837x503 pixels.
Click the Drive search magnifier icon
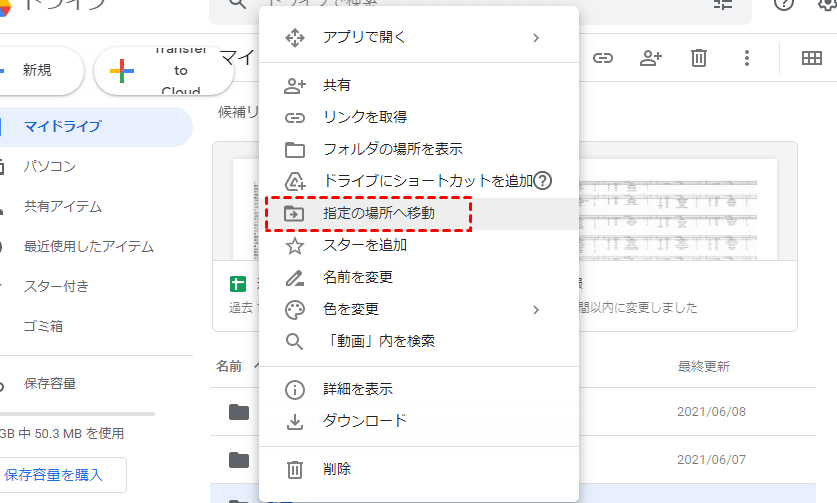click(238, 4)
